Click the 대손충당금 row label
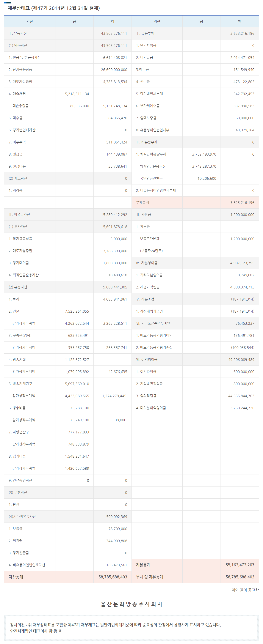Image resolution: width=263 pixels, height=644 pixels. click(20, 106)
